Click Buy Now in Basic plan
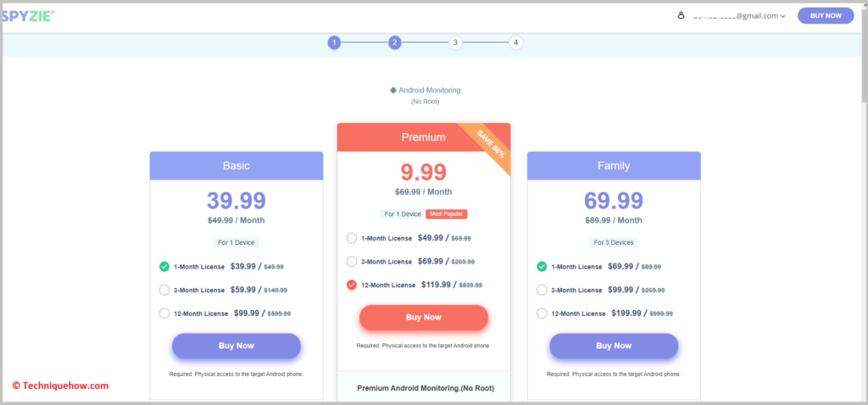The height and width of the screenshot is (405, 868). point(236,346)
